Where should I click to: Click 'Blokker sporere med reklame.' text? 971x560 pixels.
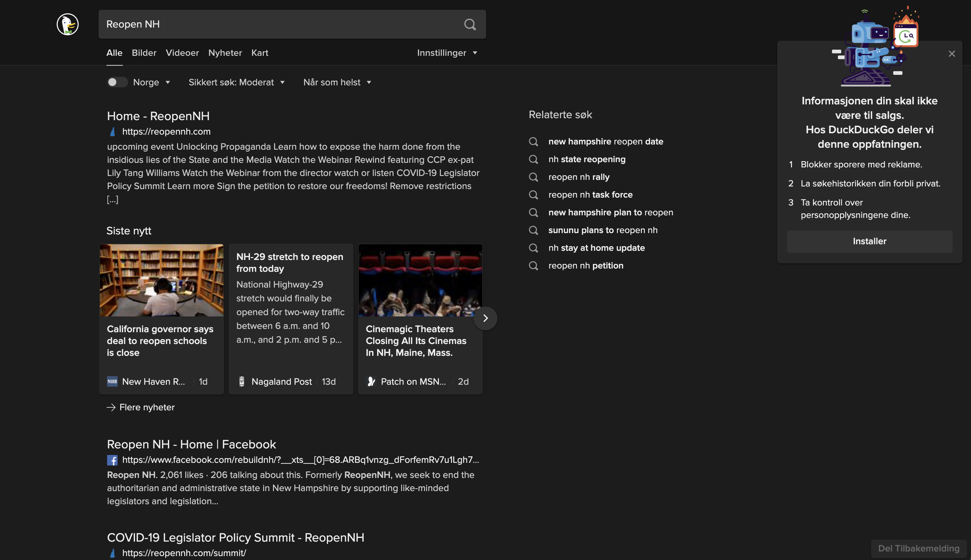tap(861, 164)
